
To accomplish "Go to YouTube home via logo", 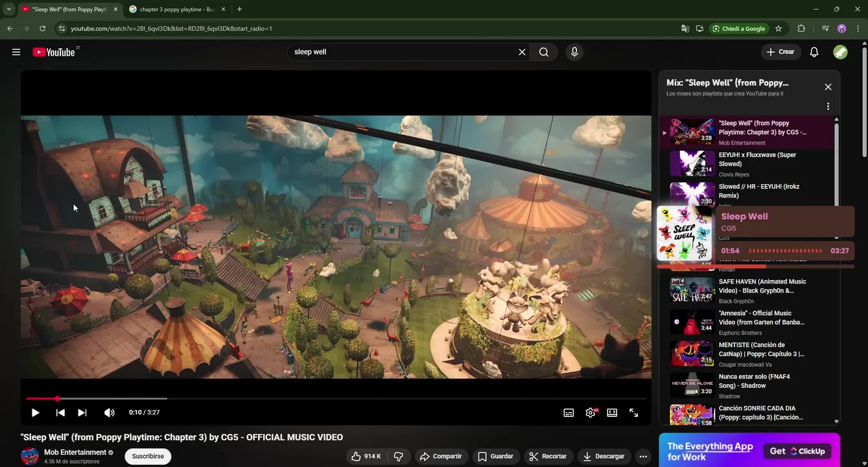I will 56,52.
